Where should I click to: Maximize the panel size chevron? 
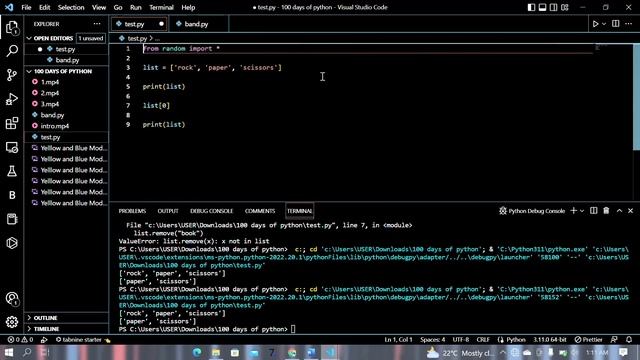619,211
